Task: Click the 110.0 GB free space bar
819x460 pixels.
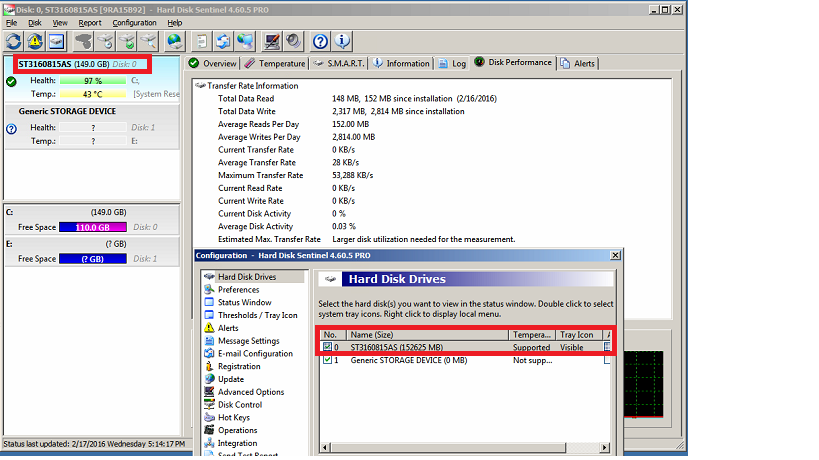Action: 93,227
